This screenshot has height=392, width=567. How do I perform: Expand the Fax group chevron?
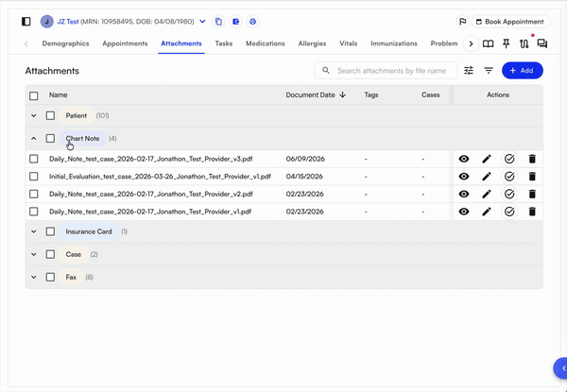pyautogui.click(x=34, y=277)
